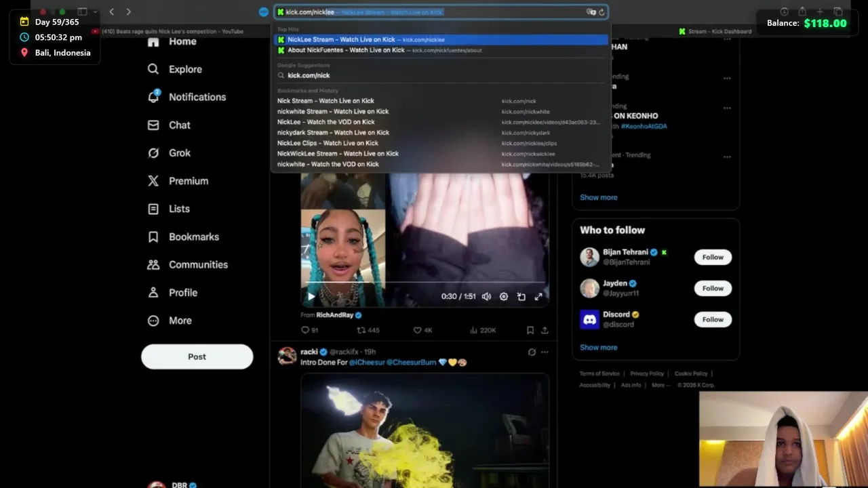
Task: Open Privacy Policy link
Action: (x=647, y=373)
